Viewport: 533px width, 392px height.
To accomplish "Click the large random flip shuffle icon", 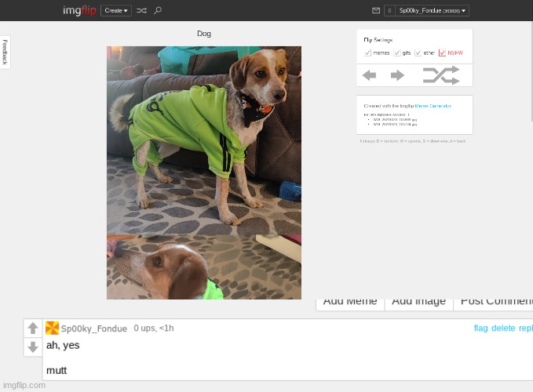I will pos(441,75).
